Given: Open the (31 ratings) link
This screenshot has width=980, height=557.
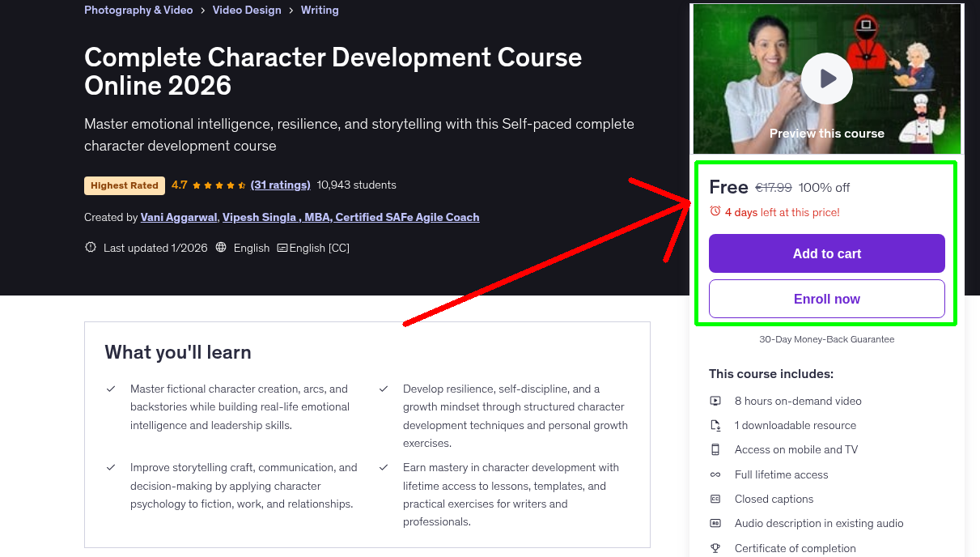Looking at the screenshot, I should [280, 185].
